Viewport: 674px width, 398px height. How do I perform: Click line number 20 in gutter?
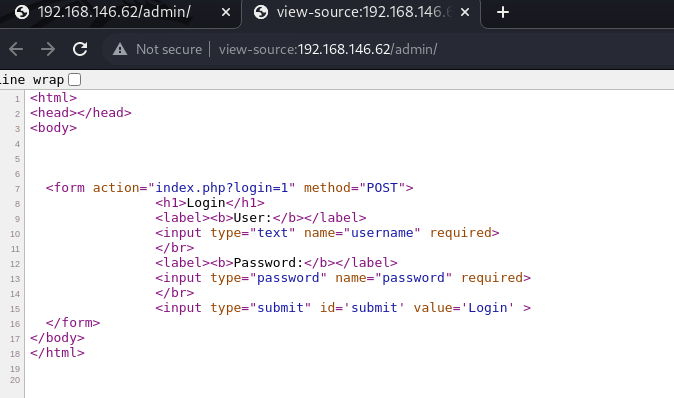point(15,380)
